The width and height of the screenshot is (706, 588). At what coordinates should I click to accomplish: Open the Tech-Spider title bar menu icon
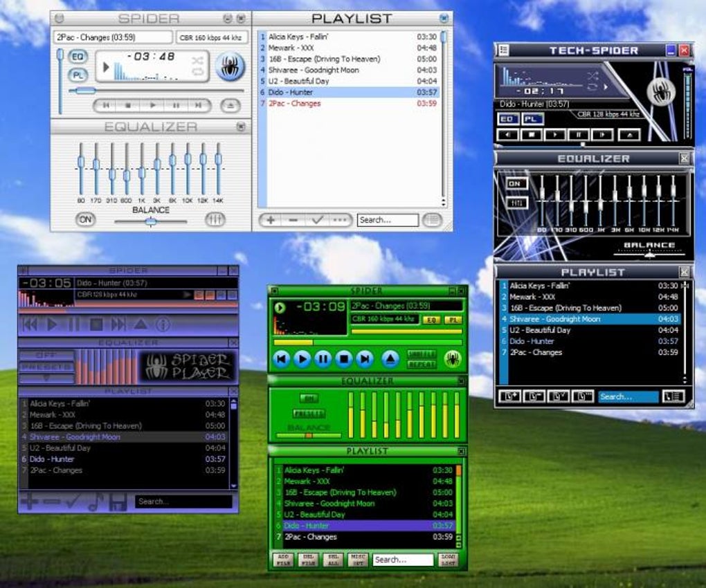pos(503,50)
